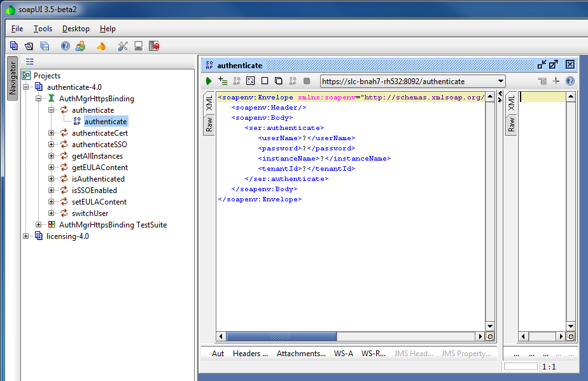Screen dimensions: 588x381
Task: Collapse the authenticate-4.0 project node
Action: coord(26,87)
